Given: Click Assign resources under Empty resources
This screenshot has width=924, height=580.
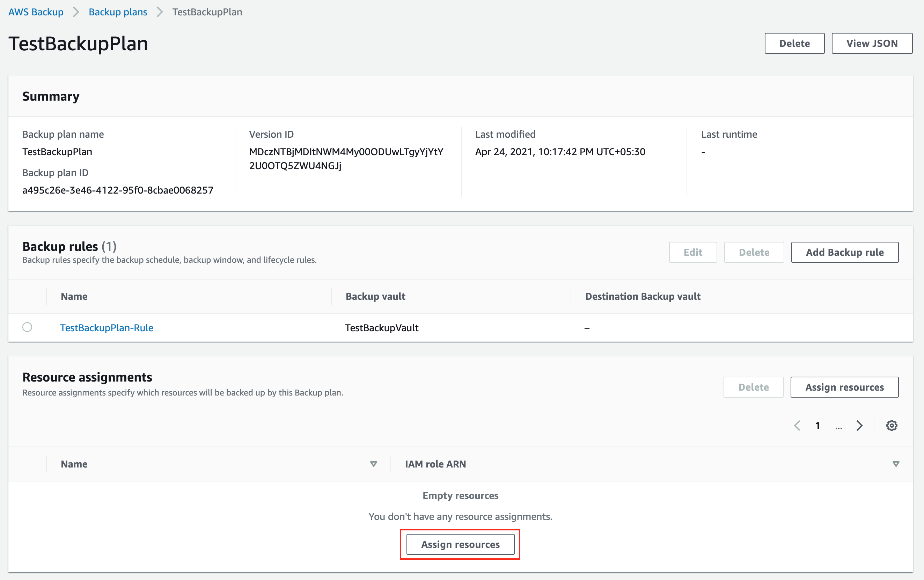Looking at the screenshot, I should [460, 544].
